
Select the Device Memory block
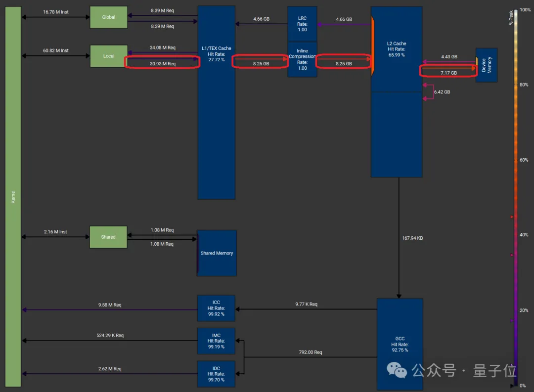coord(486,65)
